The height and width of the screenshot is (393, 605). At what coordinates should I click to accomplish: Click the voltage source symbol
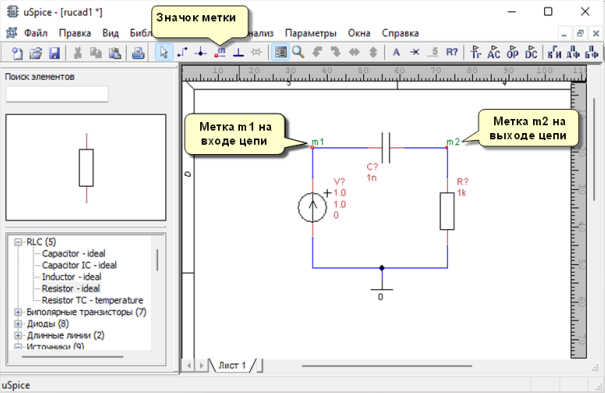coord(313,207)
